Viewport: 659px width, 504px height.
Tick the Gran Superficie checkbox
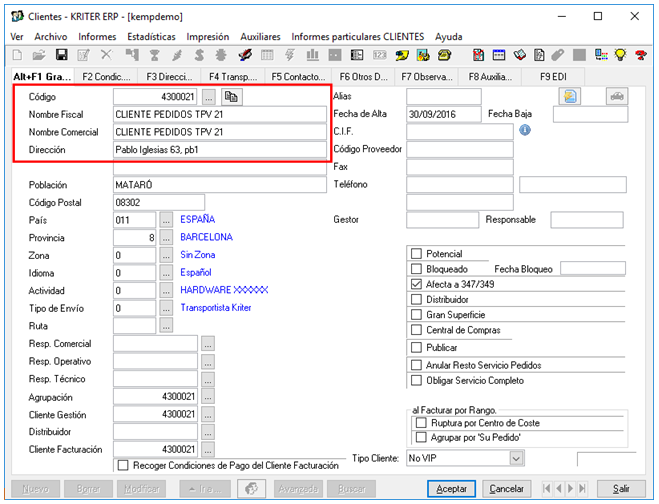click(x=417, y=314)
